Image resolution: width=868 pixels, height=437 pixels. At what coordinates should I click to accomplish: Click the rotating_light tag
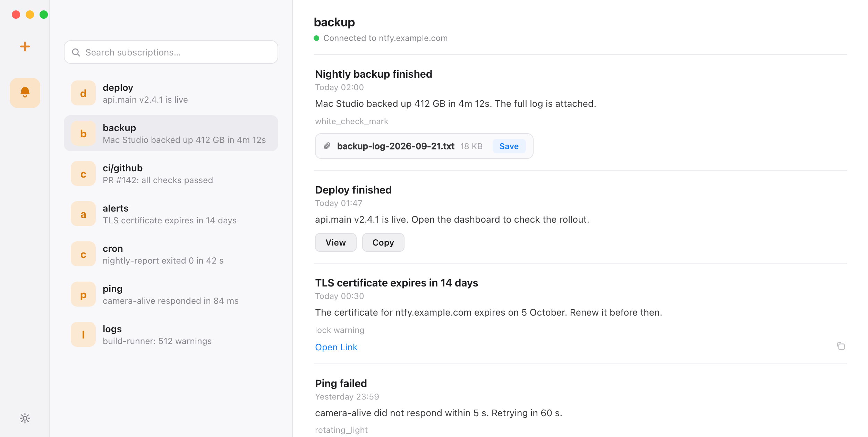click(341, 430)
